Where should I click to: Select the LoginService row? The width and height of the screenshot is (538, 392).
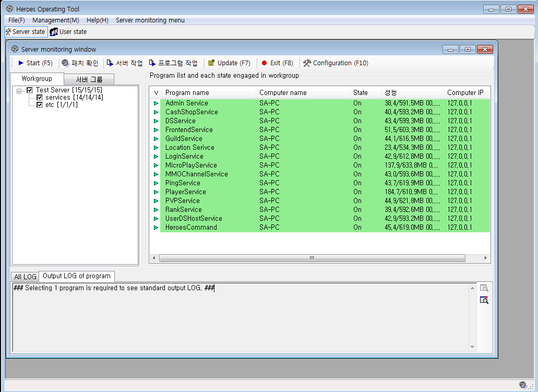click(184, 157)
